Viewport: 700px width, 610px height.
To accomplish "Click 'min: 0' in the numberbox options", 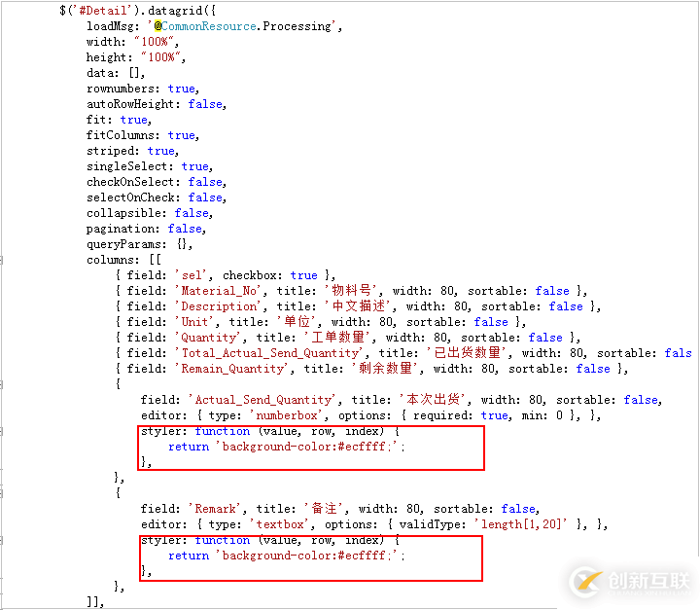I will [x=542, y=415].
